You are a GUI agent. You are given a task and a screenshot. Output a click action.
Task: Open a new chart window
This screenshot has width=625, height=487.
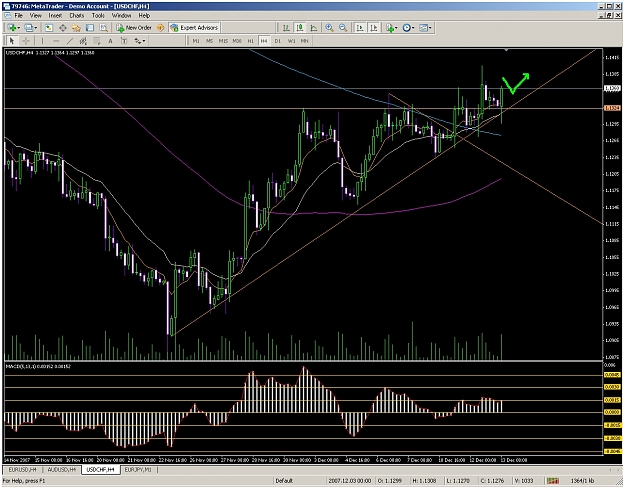[12, 28]
